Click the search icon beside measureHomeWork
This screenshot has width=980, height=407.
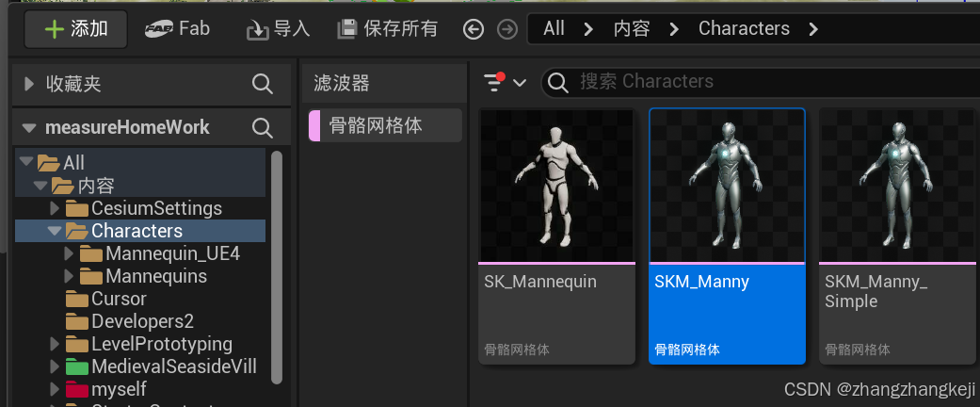point(263,128)
